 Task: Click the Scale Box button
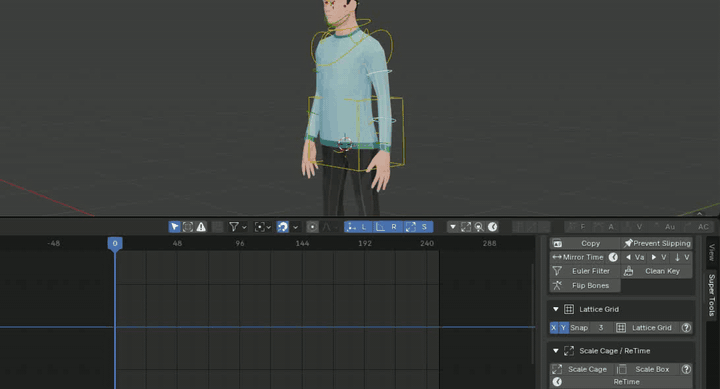647,369
